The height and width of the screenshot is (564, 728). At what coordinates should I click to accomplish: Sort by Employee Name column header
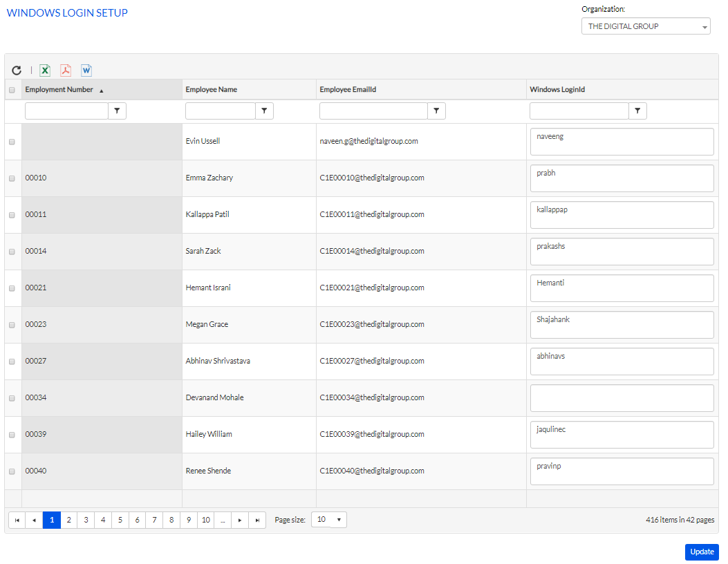(212, 90)
